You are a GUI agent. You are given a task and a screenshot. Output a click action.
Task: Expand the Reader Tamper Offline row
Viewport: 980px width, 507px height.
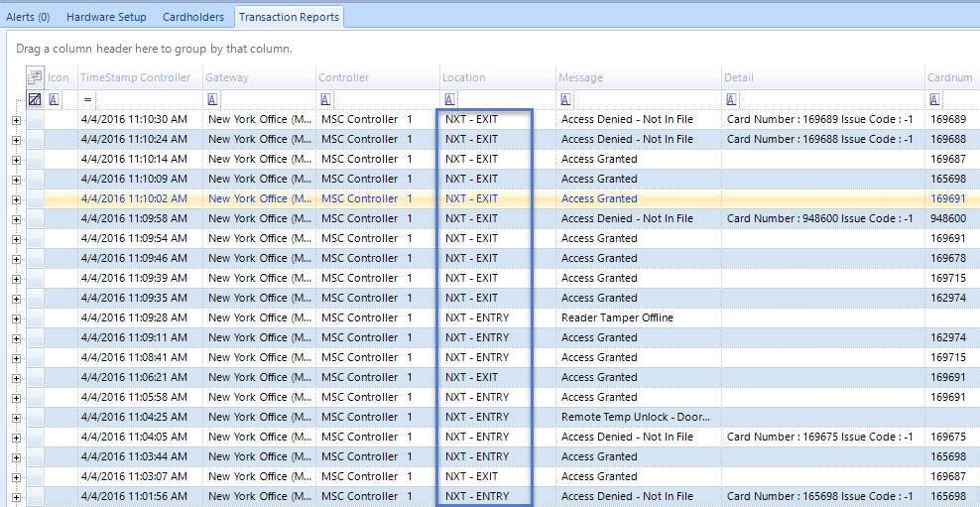click(x=16, y=317)
